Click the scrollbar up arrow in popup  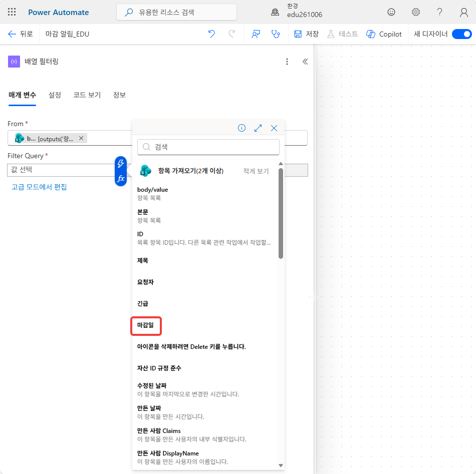[x=281, y=164]
